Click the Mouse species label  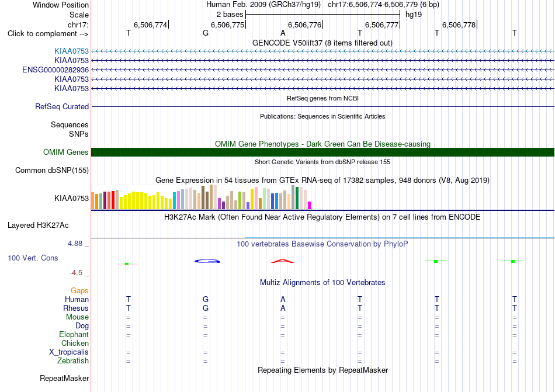coord(77,317)
